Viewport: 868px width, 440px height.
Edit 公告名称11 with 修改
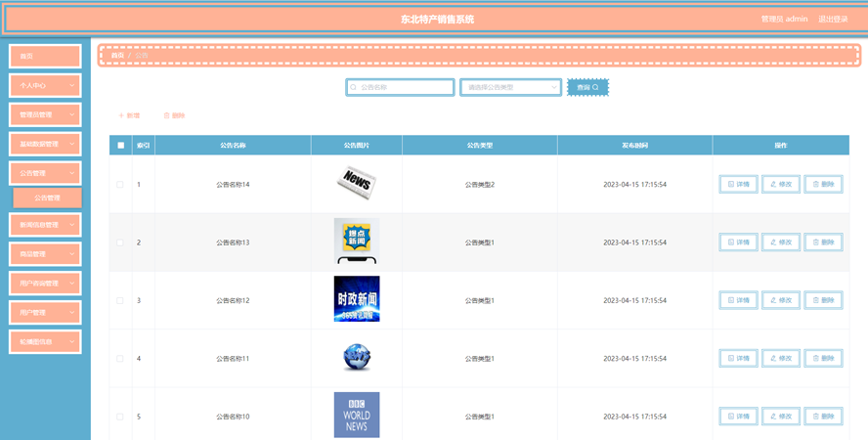[x=781, y=359]
